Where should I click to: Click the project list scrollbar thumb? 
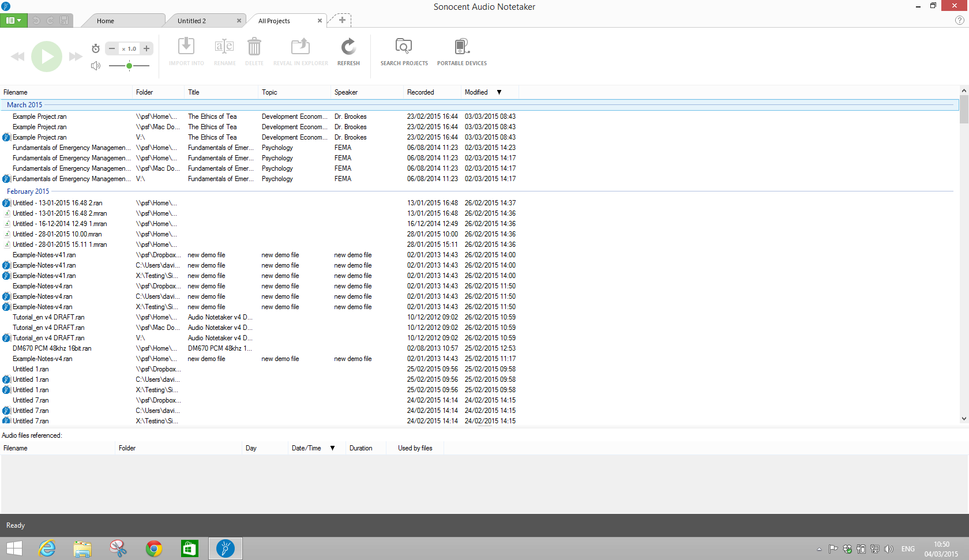(964, 109)
